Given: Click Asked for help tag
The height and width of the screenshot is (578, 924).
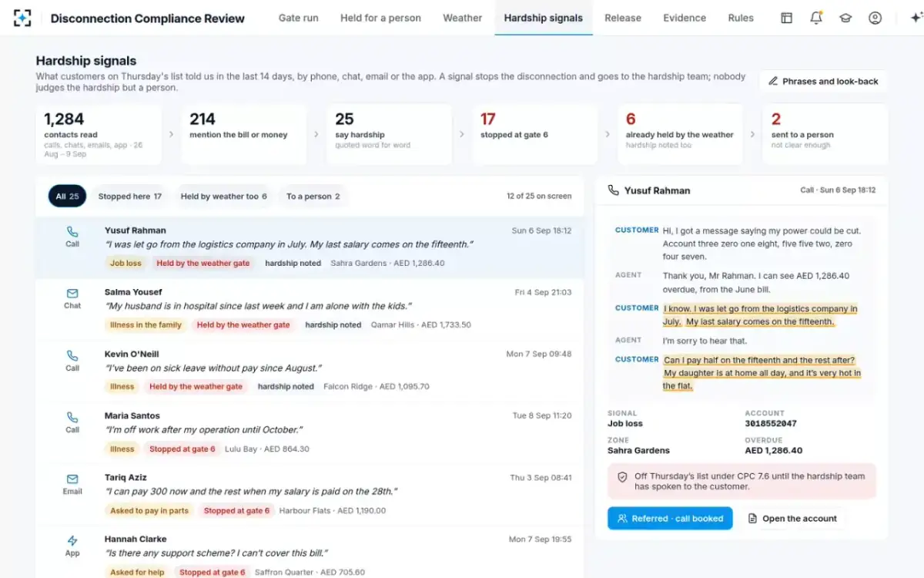Looking at the screenshot, I should click(137, 572).
